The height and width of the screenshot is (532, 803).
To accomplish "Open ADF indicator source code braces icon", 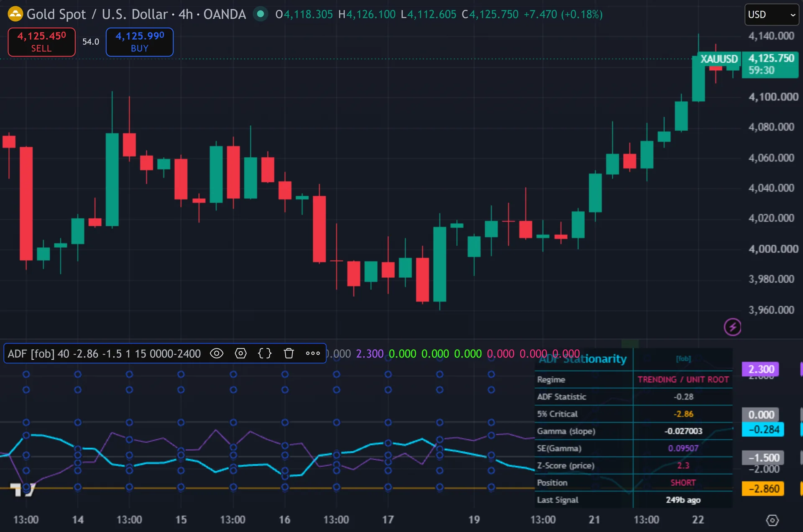I will 265,353.
